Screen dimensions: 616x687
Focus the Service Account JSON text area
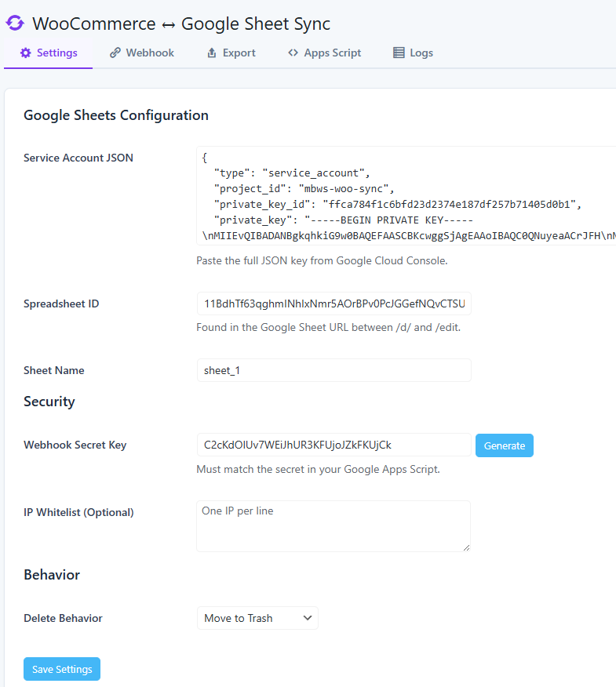406,196
